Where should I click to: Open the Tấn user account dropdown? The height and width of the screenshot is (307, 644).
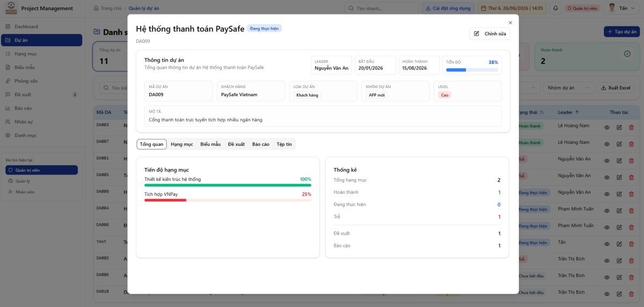623,8
